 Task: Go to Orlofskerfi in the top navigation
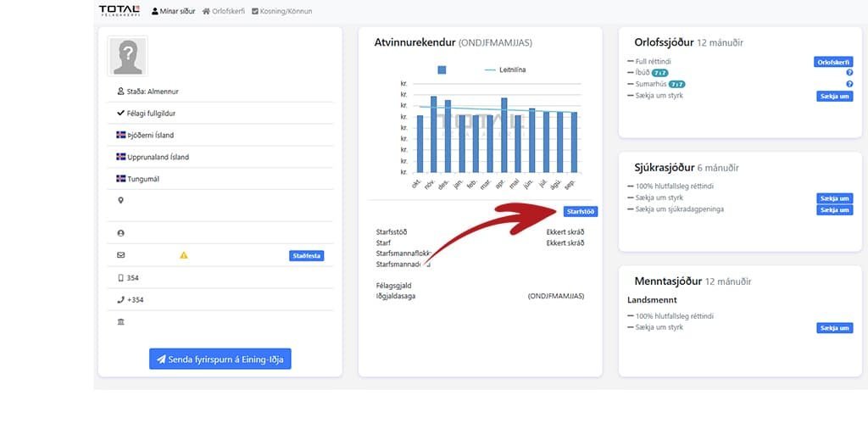tap(224, 11)
